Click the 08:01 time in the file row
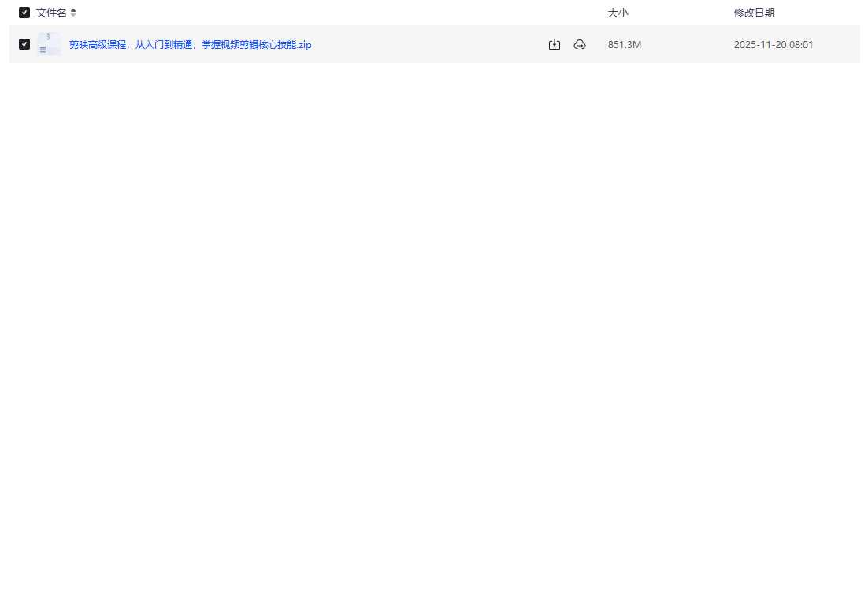This screenshot has height=592, width=868. coord(801,45)
